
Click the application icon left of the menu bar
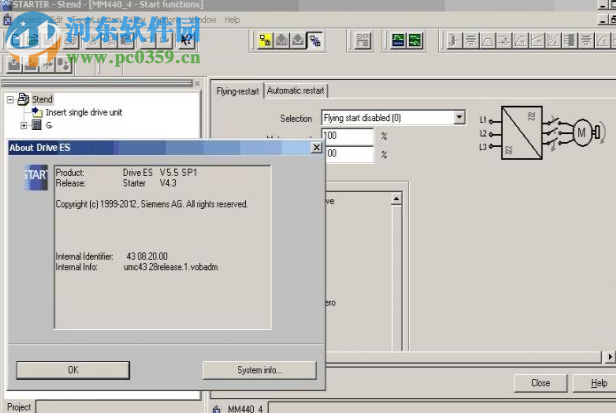coord(7,20)
